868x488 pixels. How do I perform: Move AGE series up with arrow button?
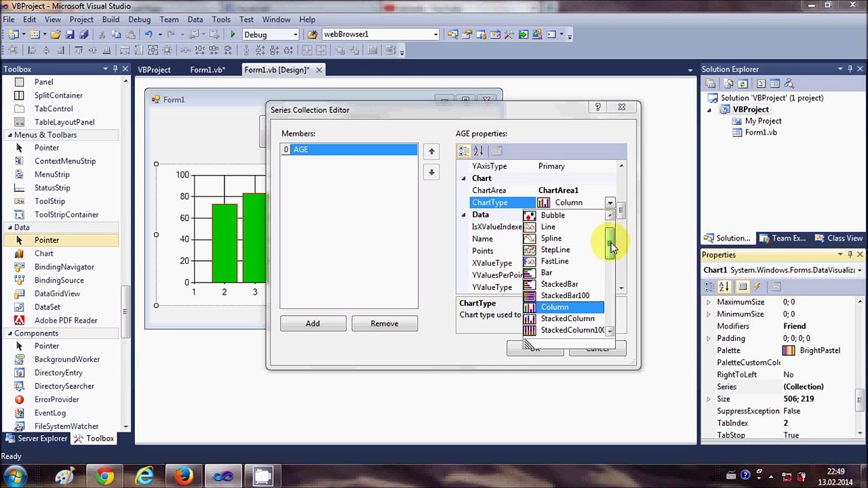pos(431,151)
